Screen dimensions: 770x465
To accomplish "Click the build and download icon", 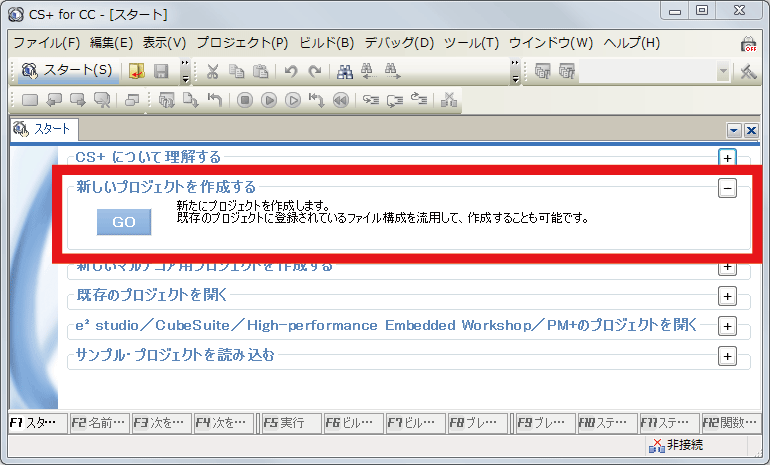I will tap(166, 101).
